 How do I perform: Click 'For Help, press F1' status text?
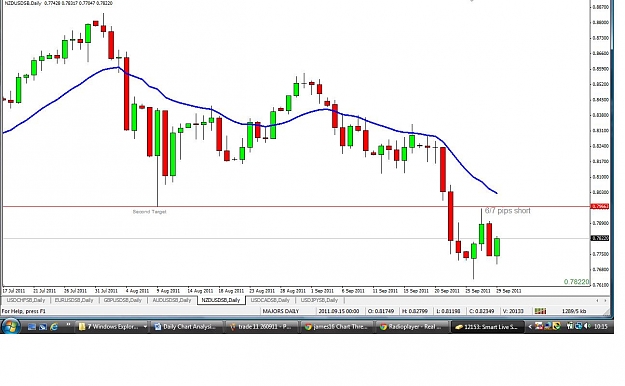tap(24, 311)
